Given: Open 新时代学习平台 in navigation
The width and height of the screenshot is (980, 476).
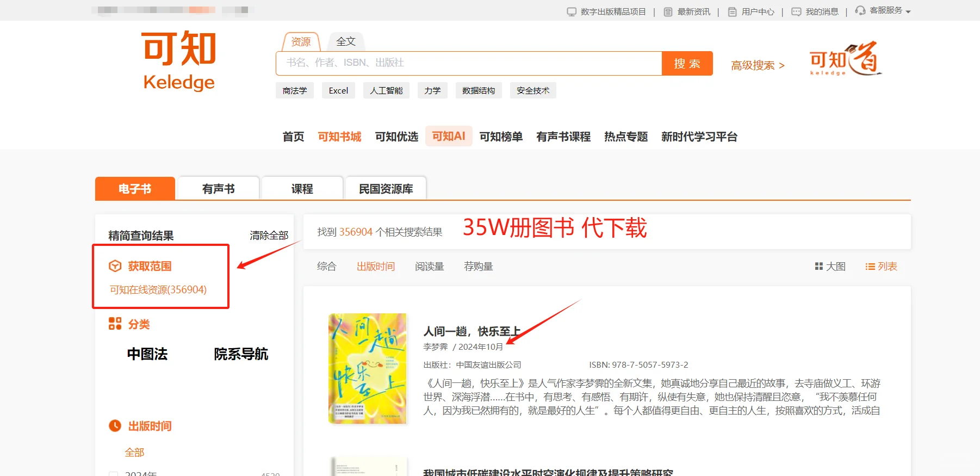Looking at the screenshot, I should [699, 137].
